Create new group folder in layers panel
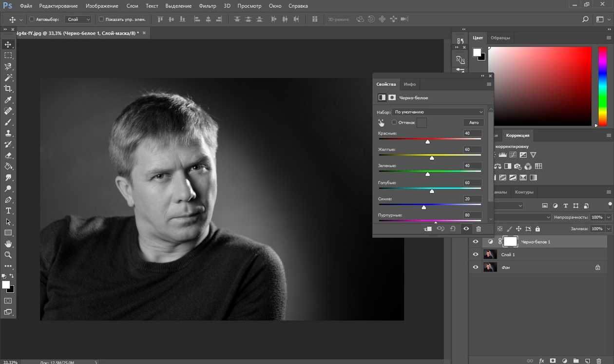This screenshot has width=614, height=364. (x=576, y=361)
